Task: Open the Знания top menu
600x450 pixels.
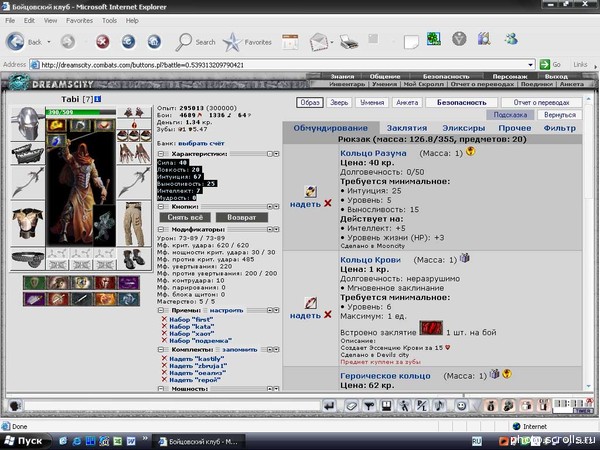Action: click(x=342, y=76)
